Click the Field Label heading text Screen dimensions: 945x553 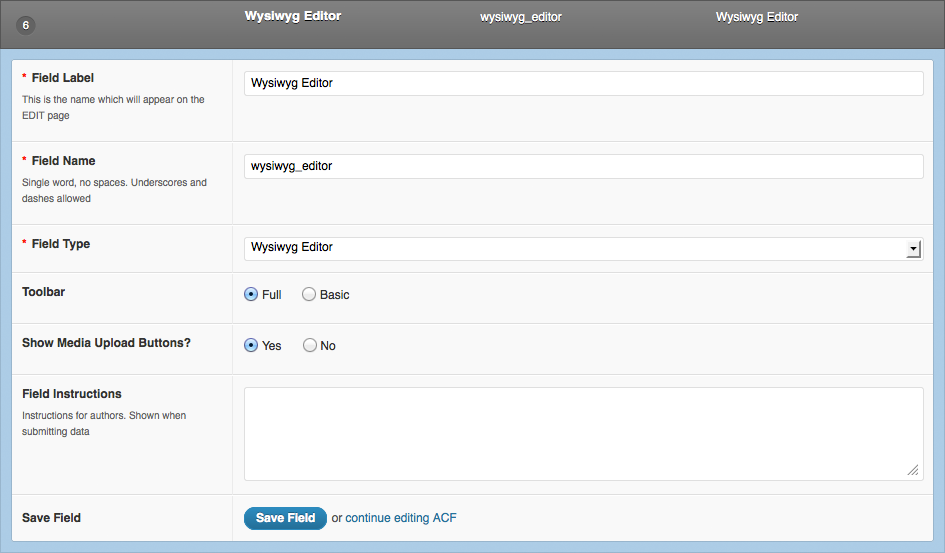(x=63, y=78)
